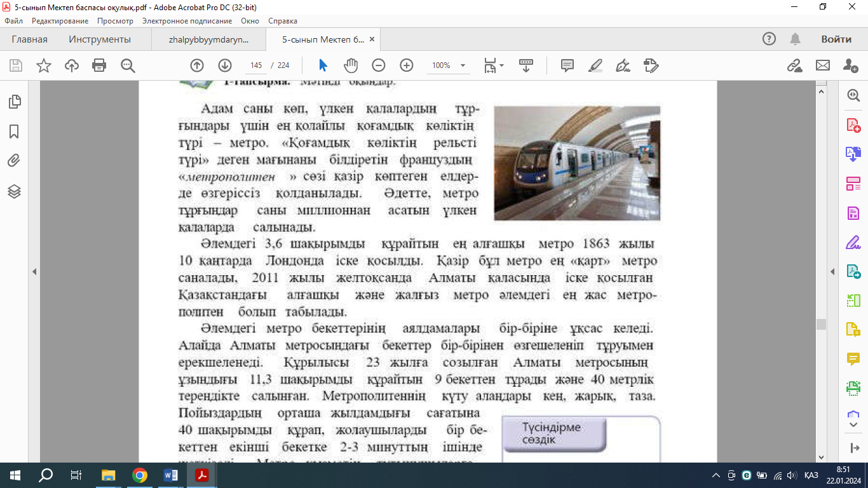Select the Hand pan tool
The width and height of the screenshot is (868, 488).
pos(350,65)
